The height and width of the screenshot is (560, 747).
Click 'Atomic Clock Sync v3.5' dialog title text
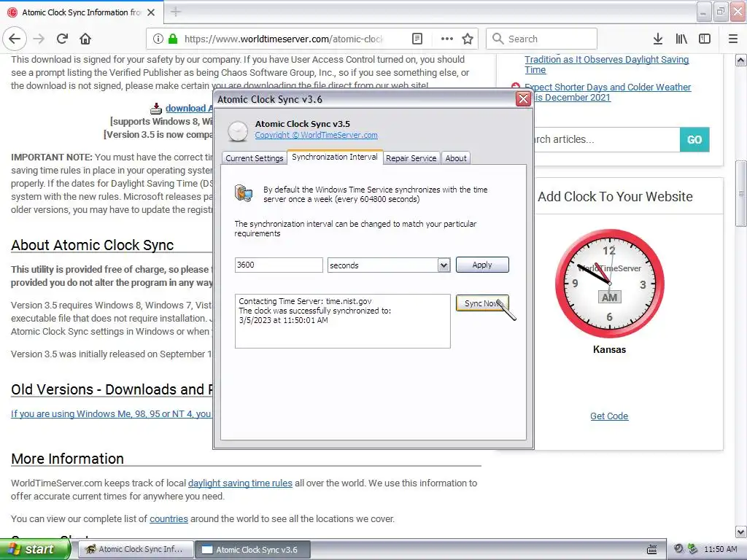tap(302, 124)
